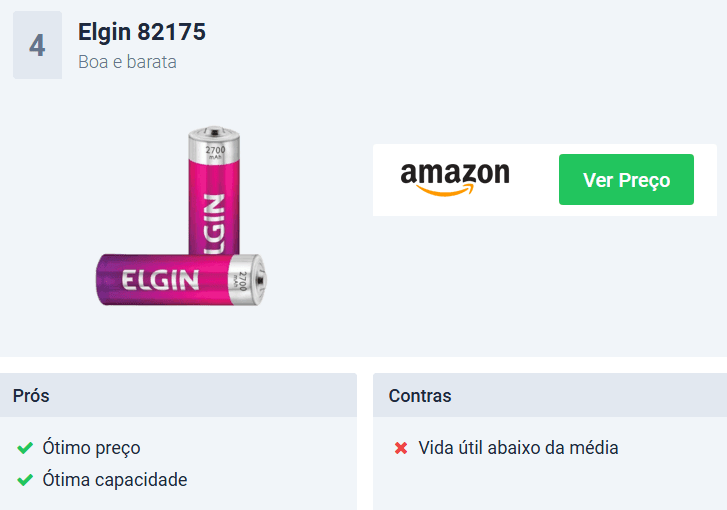Viewport: 727px width, 510px height.
Task: Click the Vida útil abaixo da média text
Action: (518, 448)
